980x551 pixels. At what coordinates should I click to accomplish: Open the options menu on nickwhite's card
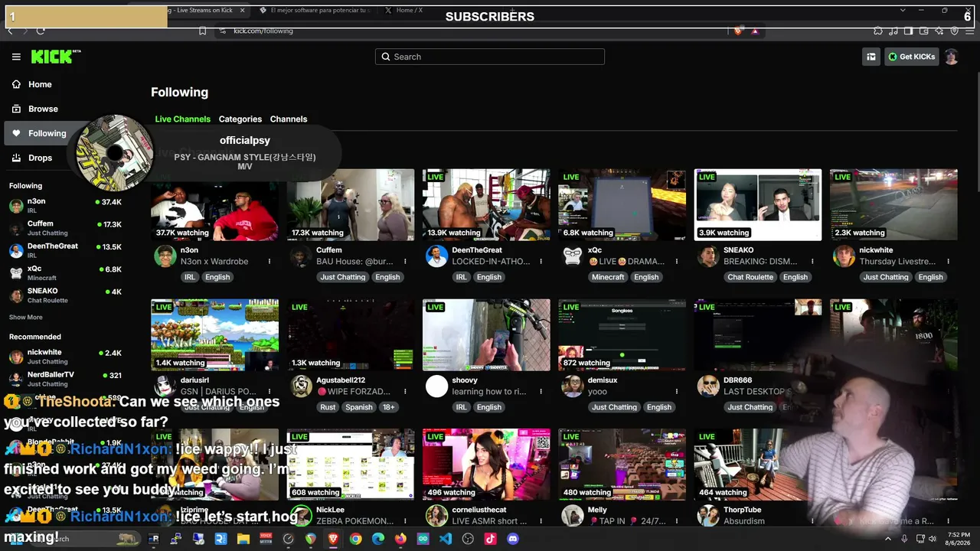[949, 262]
